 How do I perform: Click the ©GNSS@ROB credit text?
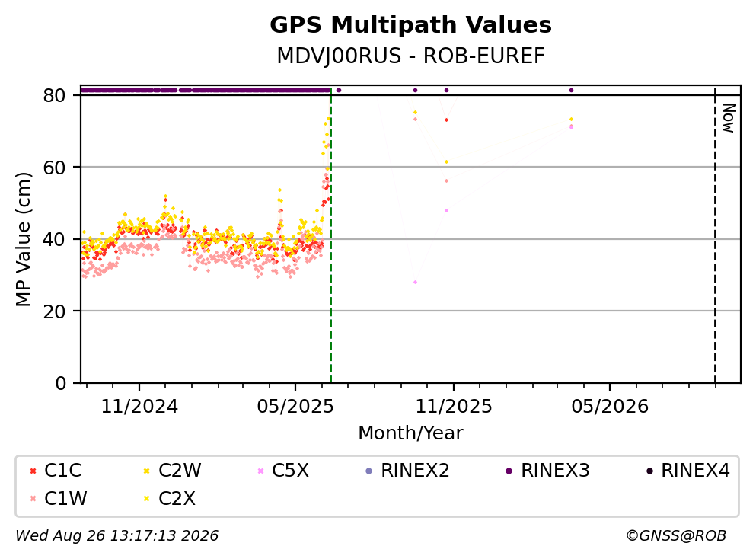[x=676, y=535]
